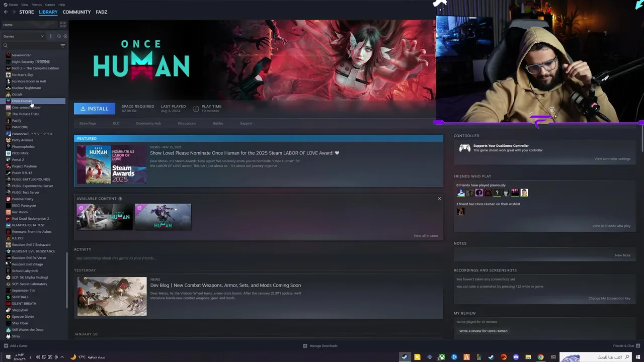The image size is (644, 362).
Task: Click View all friends who play
Action: [611, 226]
